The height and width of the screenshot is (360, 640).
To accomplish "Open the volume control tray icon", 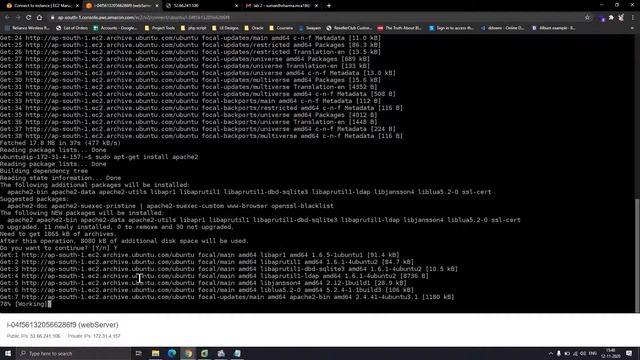I will click(x=583, y=353).
